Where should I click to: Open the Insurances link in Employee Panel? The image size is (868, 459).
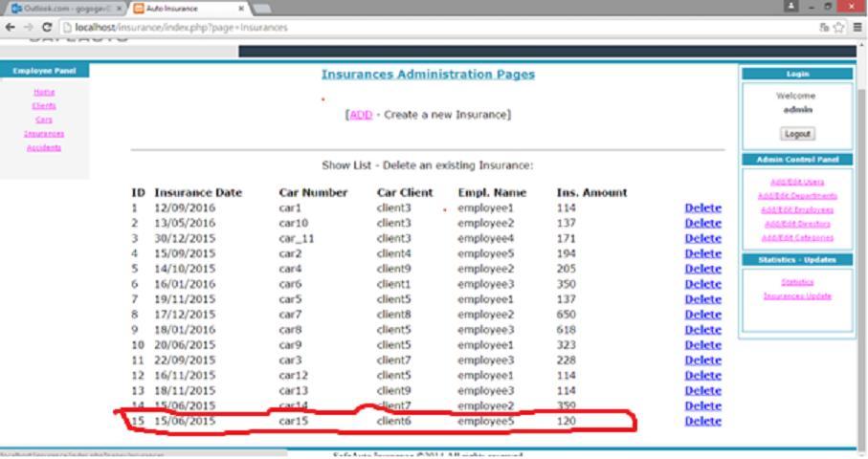tap(44, 133)
